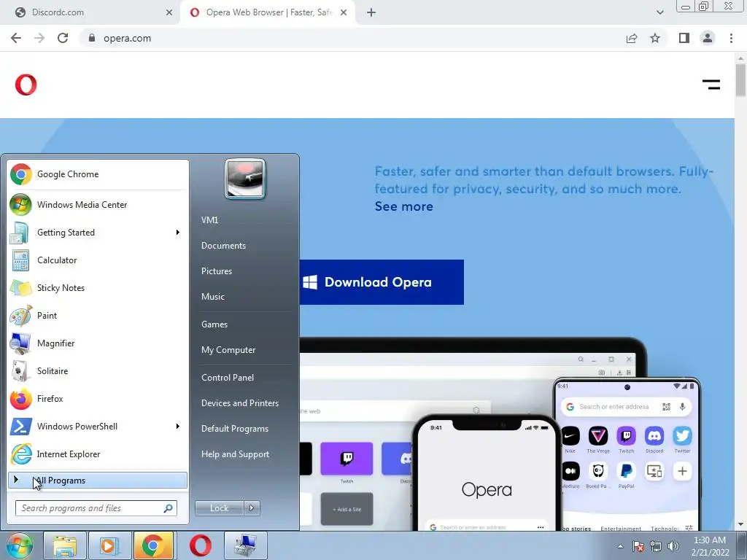Open My Computer from Start menu
747x560 pixels.
pos(228,350)
